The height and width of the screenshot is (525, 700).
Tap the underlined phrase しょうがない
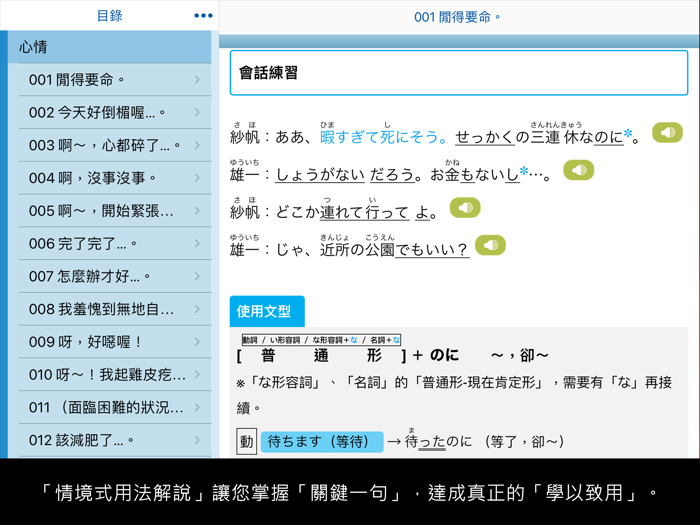(x=320, y=175)
